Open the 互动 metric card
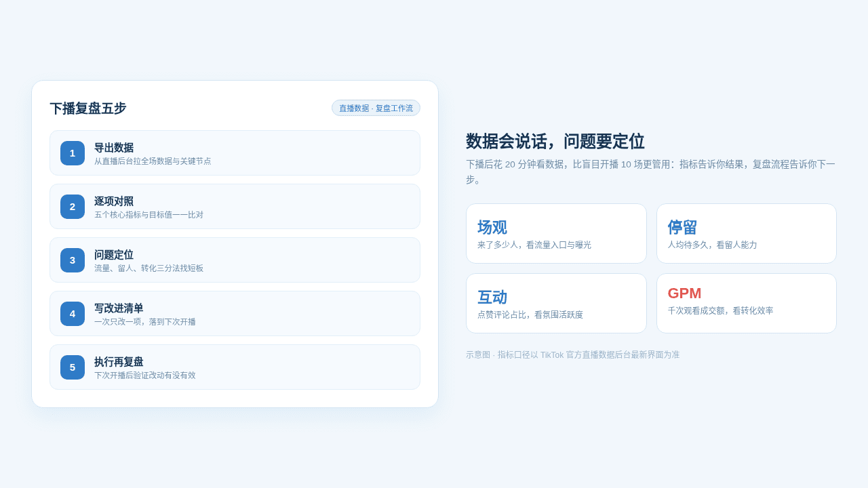This screenshot has height=488, width=868. (x=556, y=304)
